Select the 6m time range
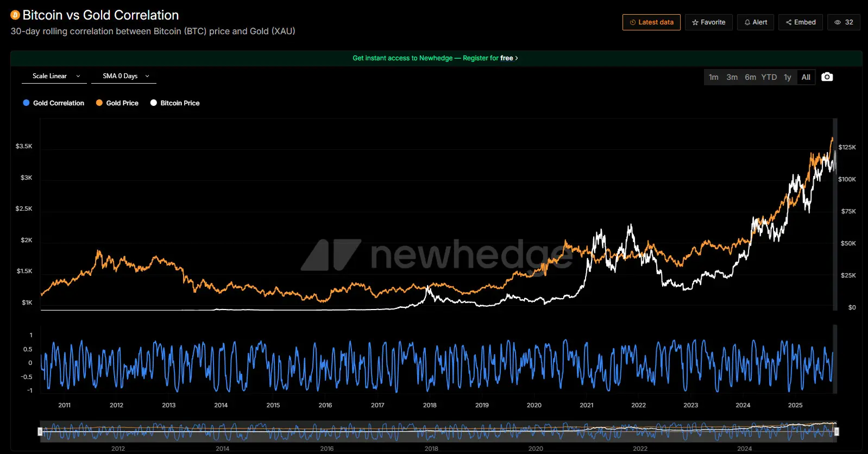The width and height of the screenshot is (868, 454). point(750,77)
